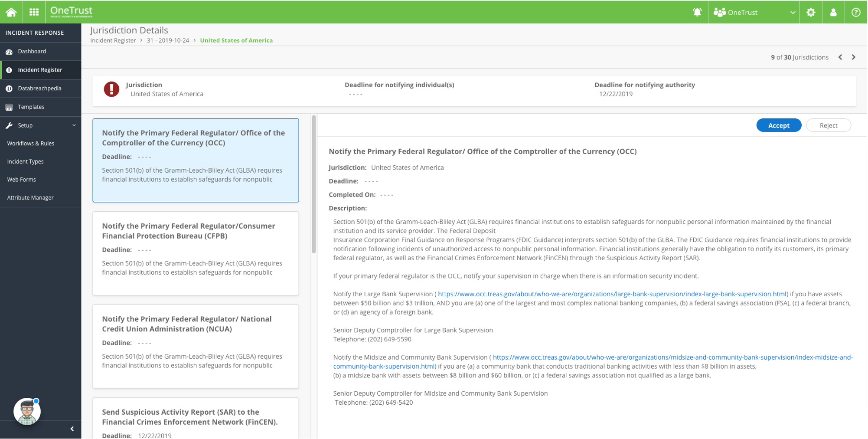The width and height of the screenshot is (868, 439).
Task: Open Web Forms
Action: tap(22, 180)
